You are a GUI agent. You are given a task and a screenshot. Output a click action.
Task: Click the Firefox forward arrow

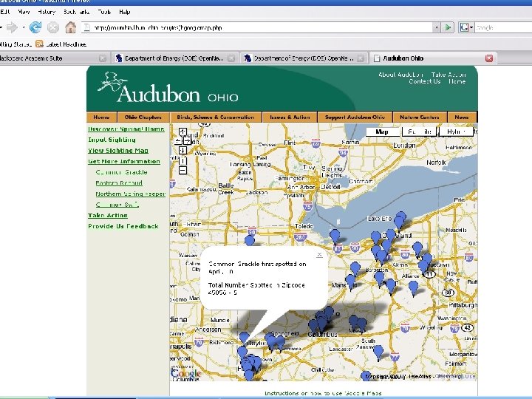point(13,27)
